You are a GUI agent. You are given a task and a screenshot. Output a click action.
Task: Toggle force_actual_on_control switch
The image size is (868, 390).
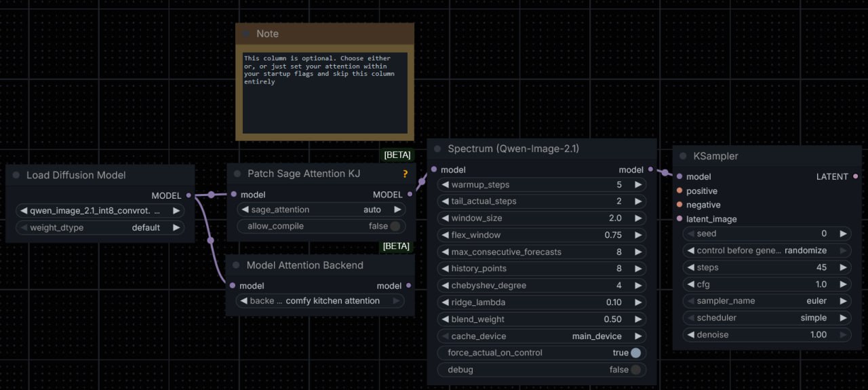coord(635,353)
